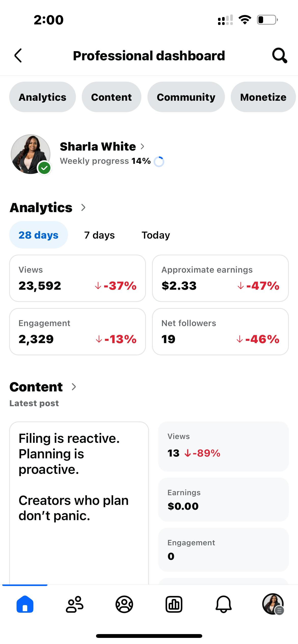Tap the weekly progress ring indicator
Screen dimensions: 298x644
159,162
